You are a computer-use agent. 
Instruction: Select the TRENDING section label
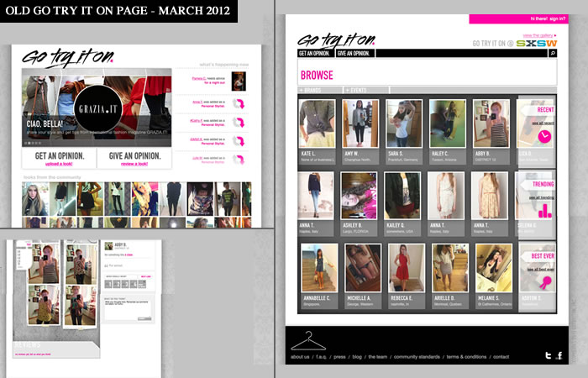pos(543,184)
